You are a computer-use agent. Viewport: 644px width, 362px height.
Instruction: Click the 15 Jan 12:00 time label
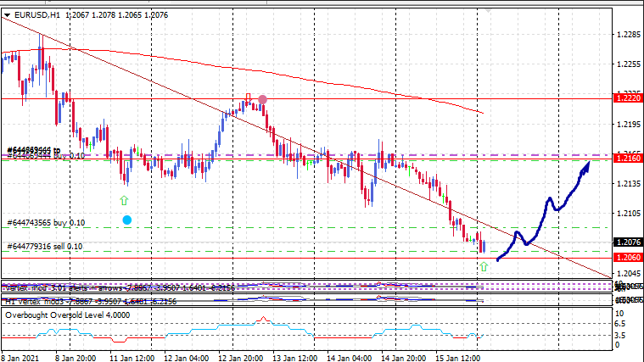(x=457, y=358)
